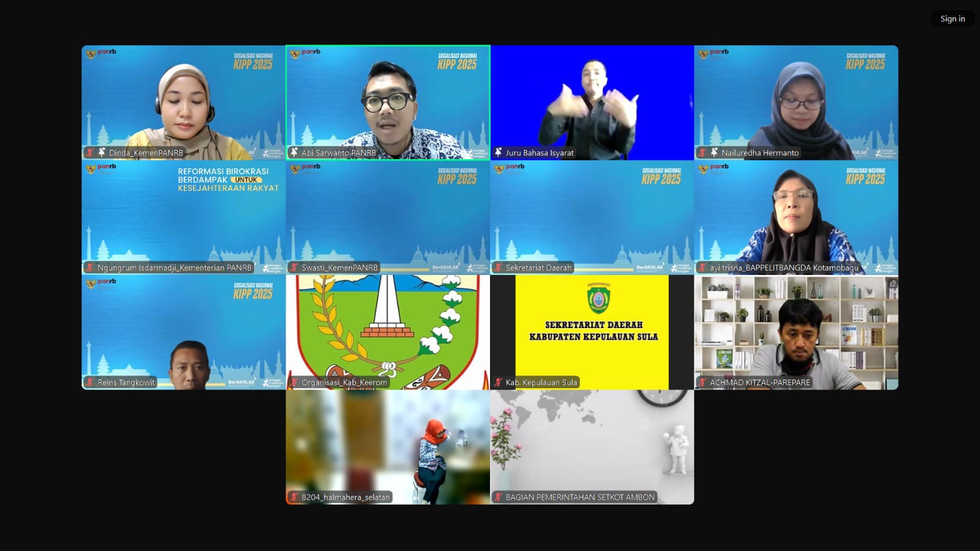
Task: Click the Sekretariat Daerah participant name label
Action: [x=538, y=268]
